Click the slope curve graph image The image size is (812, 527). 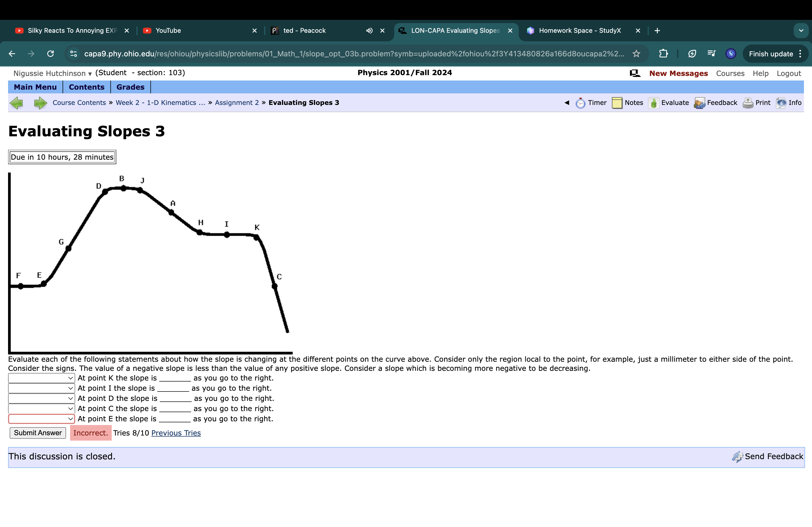pyautogui.click(x=150, y=263)
